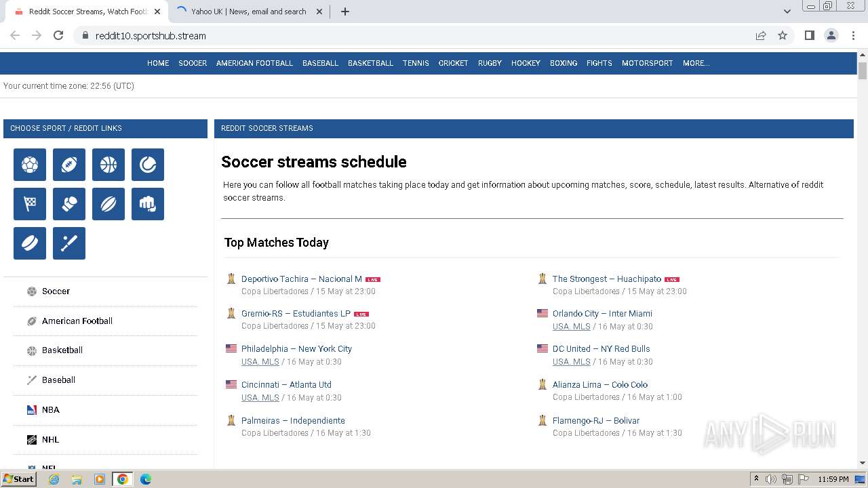The width and height of the screenshot is (868, 488).
Task: Select BASKETBALL in the navigation bar
Action: [370, 63]
